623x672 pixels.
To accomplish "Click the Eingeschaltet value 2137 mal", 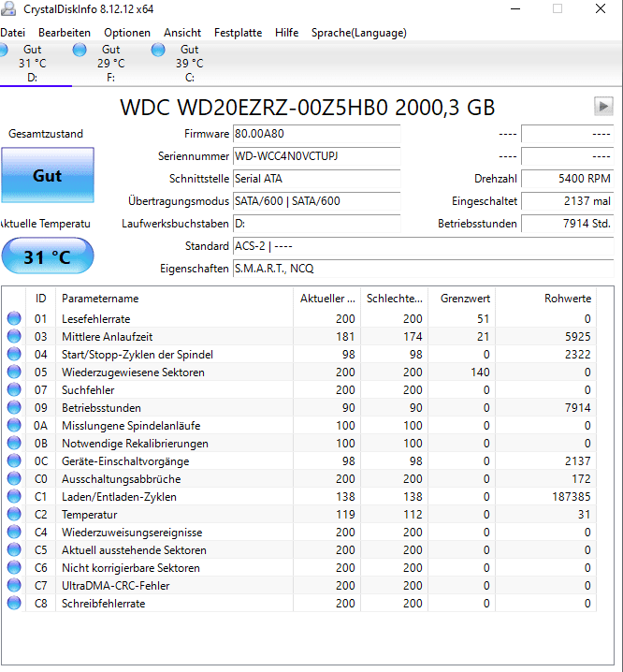I will [x=567, y=201].
